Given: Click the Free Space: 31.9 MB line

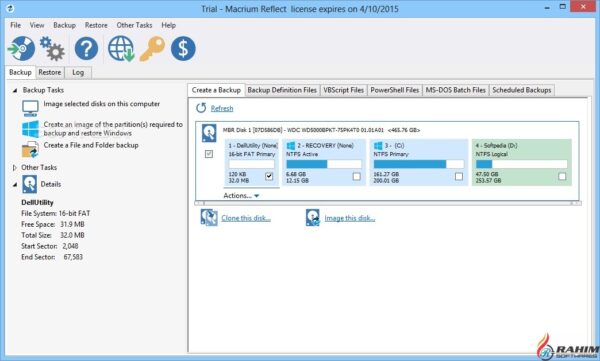Looking at the screenshot, I should tap(53, 224).
